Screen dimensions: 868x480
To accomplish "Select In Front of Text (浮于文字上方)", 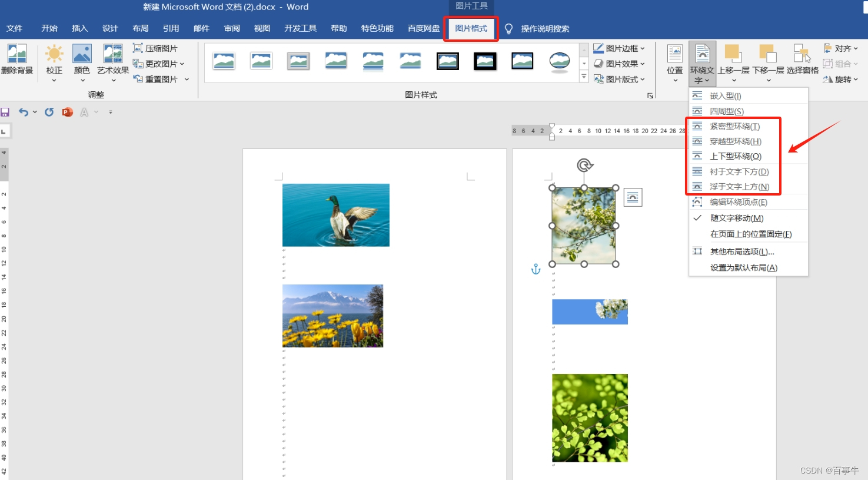I will pyautogui.click(x=749, y=187).
